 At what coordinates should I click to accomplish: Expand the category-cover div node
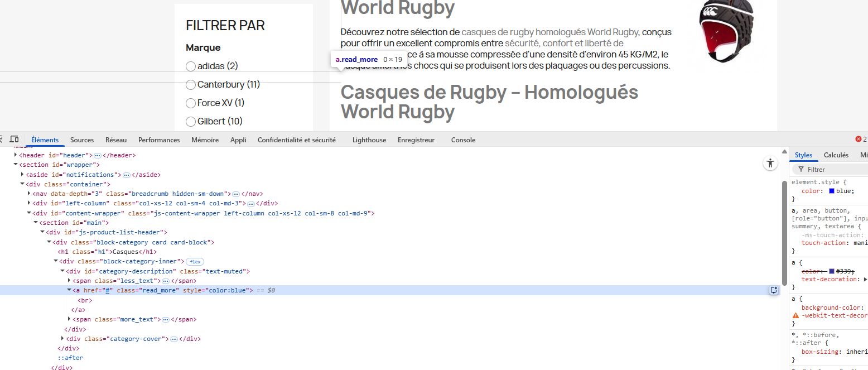62,339
